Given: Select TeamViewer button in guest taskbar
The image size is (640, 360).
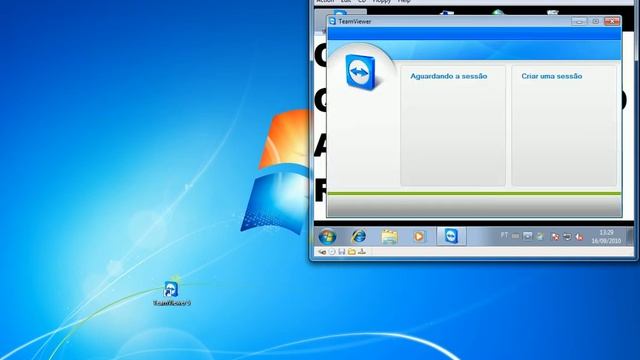Looking at the screenshot, I should (451, 236).
